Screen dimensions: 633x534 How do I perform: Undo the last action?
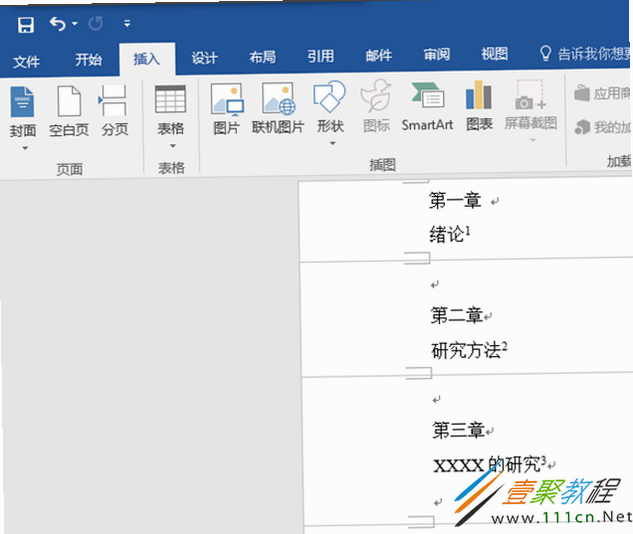click(57, 24)
